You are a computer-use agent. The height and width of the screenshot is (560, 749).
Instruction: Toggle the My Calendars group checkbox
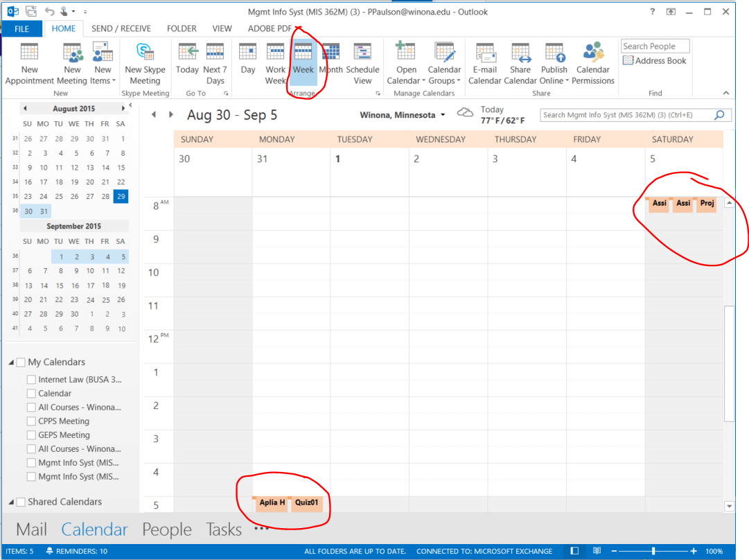point(21,362)
